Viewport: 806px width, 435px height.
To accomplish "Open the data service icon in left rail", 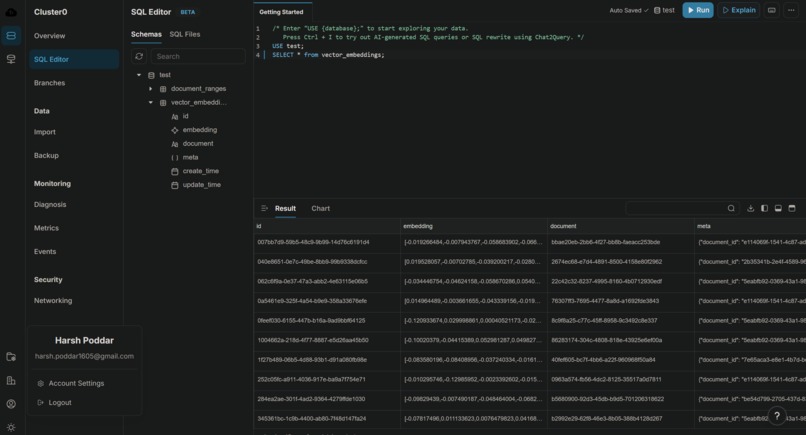I will pyautogui.click(x=11, y=59).
